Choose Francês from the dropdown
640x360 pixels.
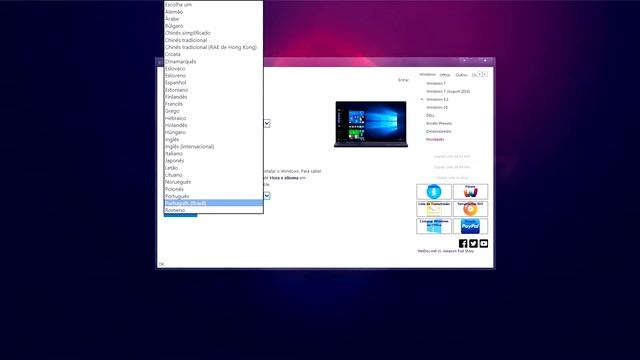pyautogui.click(x=213, y=104)
